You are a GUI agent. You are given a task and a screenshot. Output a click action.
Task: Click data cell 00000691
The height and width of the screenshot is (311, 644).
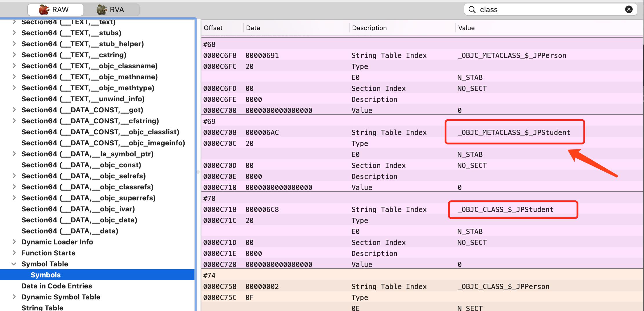coord(262,55)
